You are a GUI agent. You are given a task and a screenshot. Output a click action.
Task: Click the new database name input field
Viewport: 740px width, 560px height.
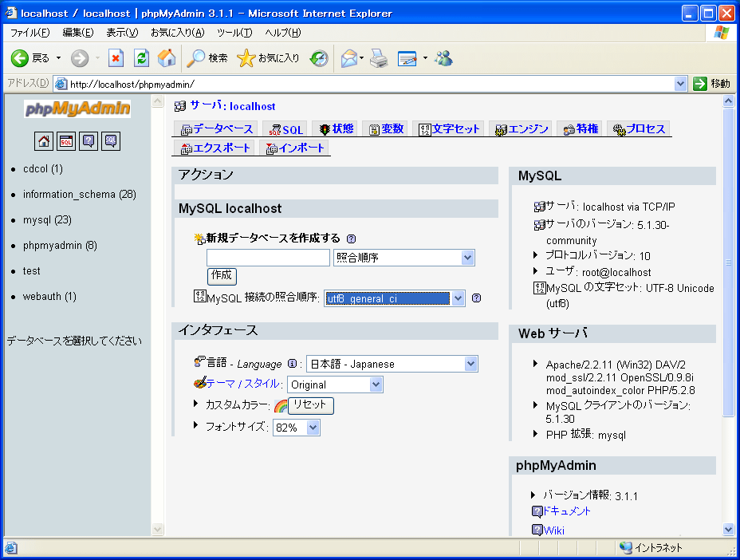pos(268,258)
